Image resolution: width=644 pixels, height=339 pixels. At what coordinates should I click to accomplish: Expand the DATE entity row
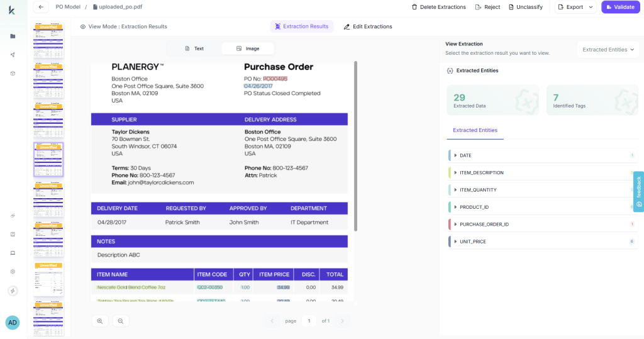pyautogui.click(x=455, y=155)
